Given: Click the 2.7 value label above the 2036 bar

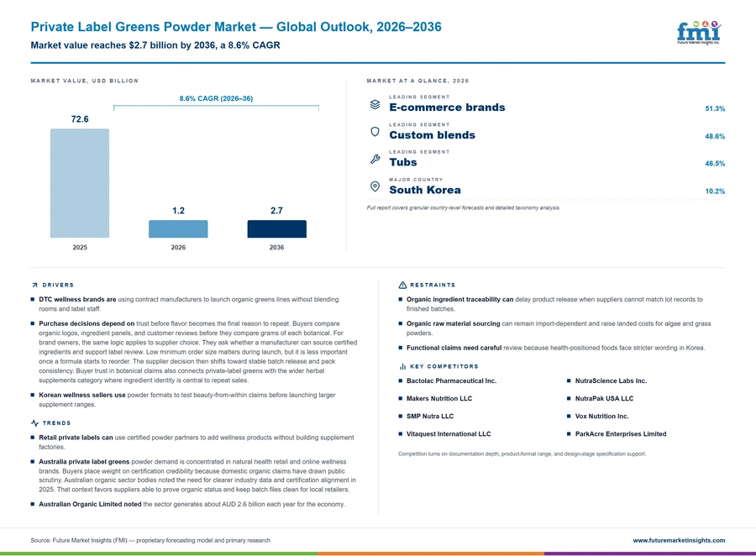Looking at the screenshot, I should tap(276, 211).
